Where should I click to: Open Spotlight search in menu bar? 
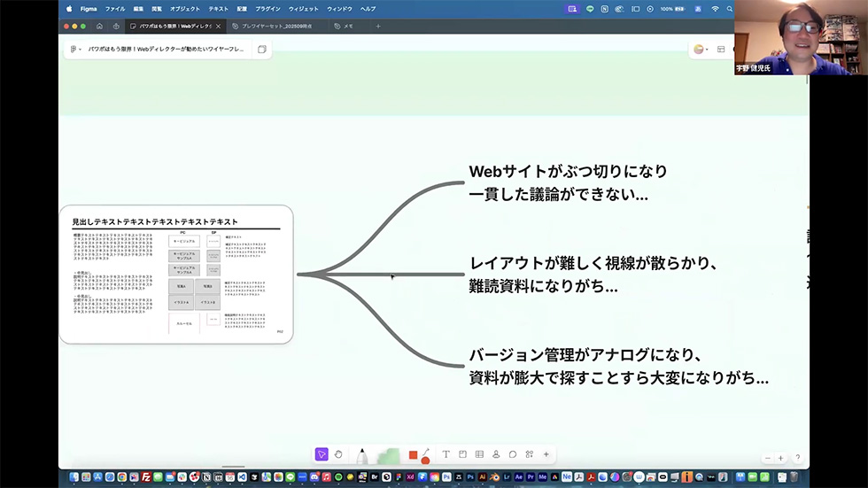[x=730, y=9]
